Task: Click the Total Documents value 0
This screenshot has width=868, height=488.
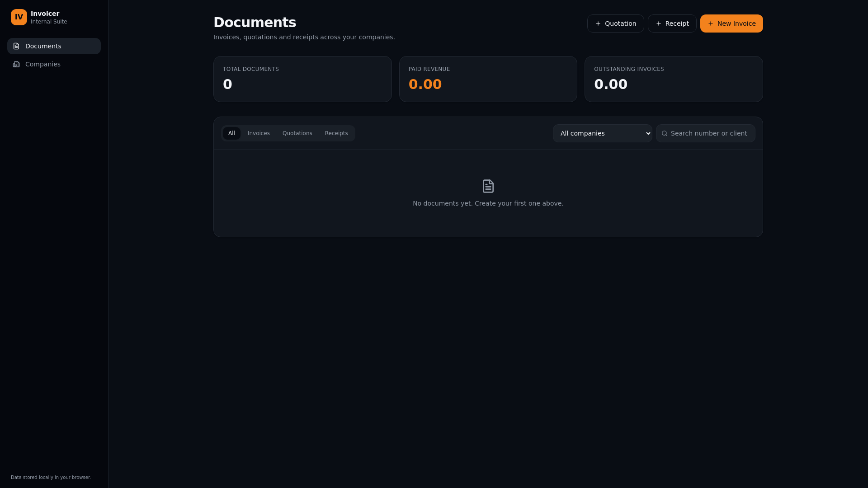Action: coord(227,84)
